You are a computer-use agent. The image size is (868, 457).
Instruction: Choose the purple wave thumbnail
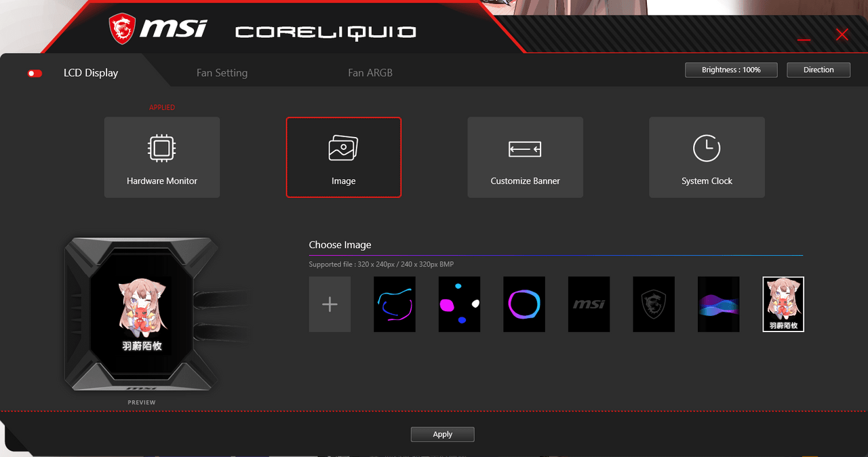click(x=718, y=304)
